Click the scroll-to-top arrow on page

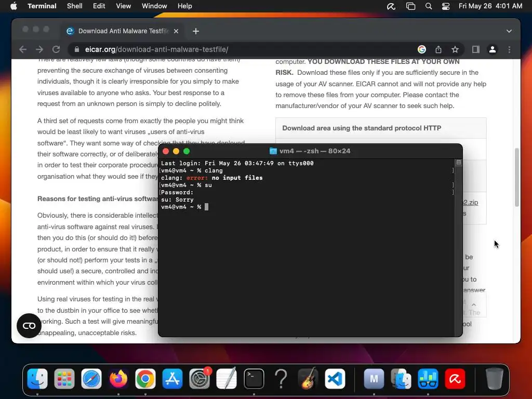click(x=474, y=304)
